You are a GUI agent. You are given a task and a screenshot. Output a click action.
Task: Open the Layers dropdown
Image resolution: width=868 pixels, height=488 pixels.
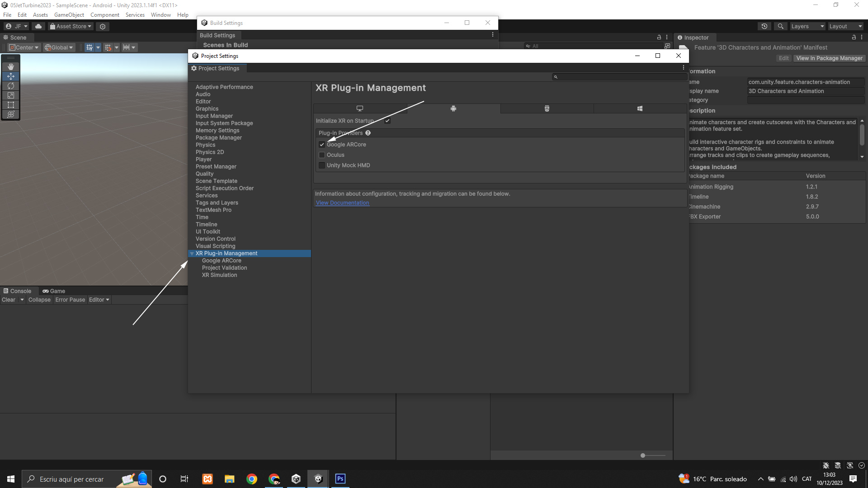pos(807,26)
